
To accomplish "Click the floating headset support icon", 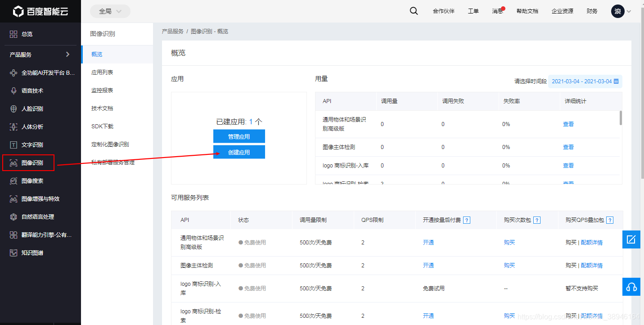I will [631, 287].
